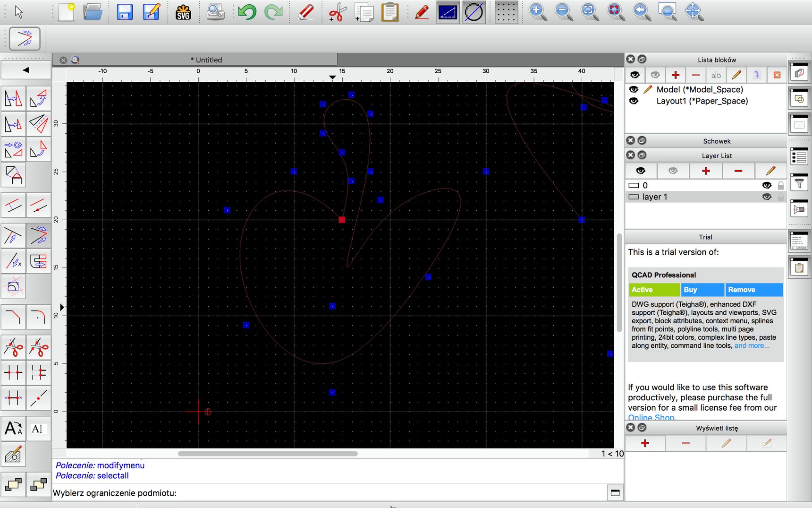812x508 pixels.
Task: Toggle draft mode icon
Action: pyautogui.click(x=448, y=12)
